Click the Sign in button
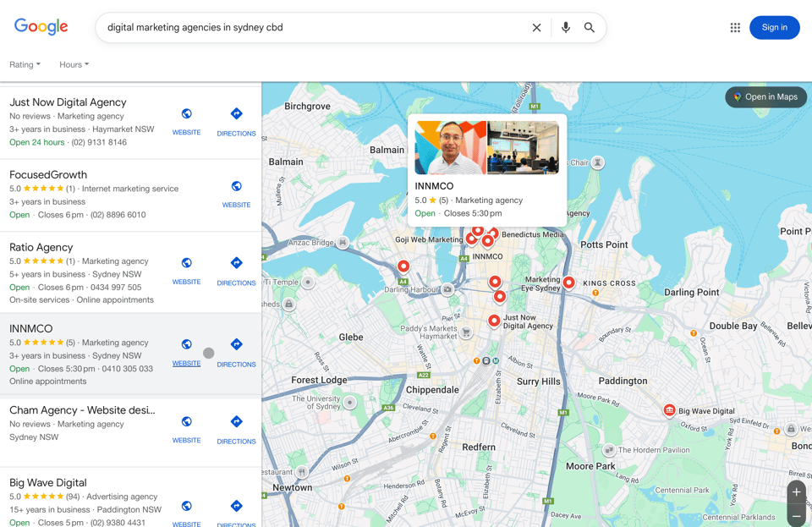The height and width of the screenshot is (527, 812). (774, 27)
